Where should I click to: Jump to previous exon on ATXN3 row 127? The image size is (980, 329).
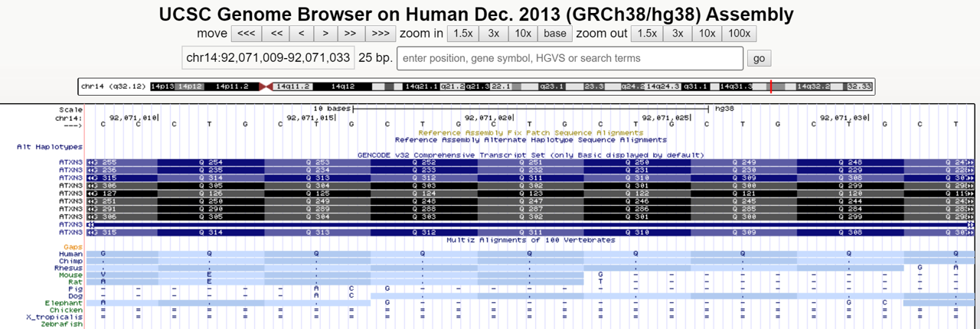point(91,194)
